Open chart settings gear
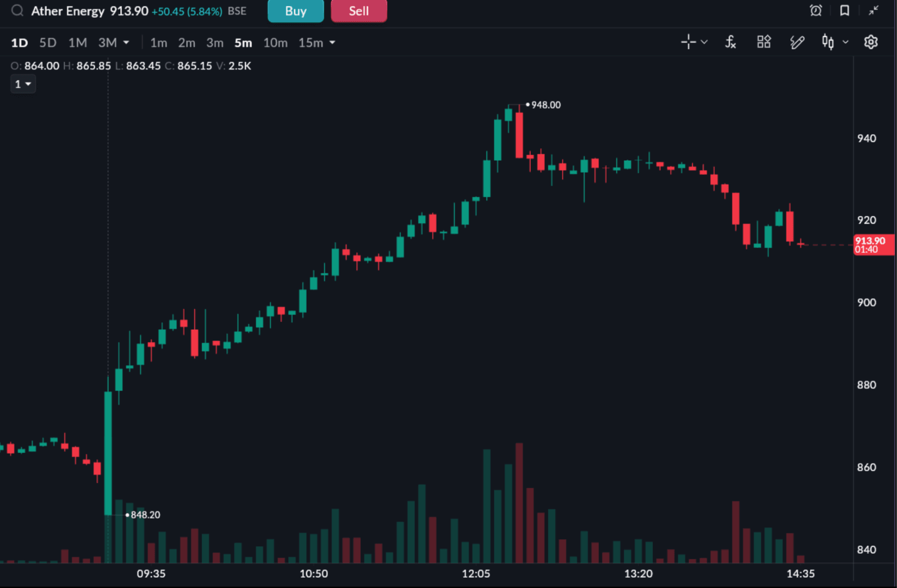Image resolution: width=897 pixels, height=588 pixels. click(871, 42)
